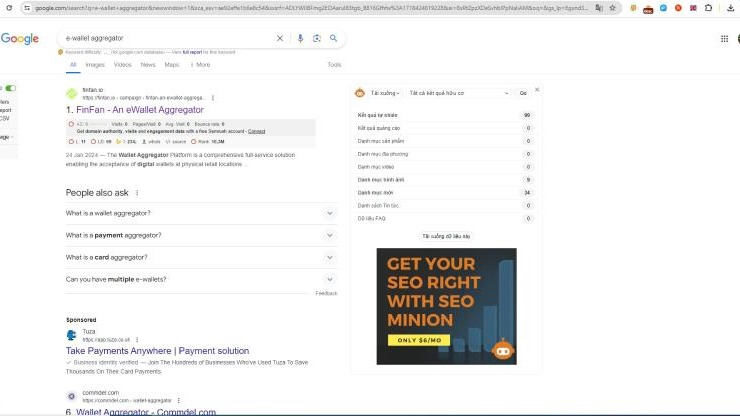Click the translate page icon in address bar
This screenshot has width=740, height=416.
tap(599, 8)
